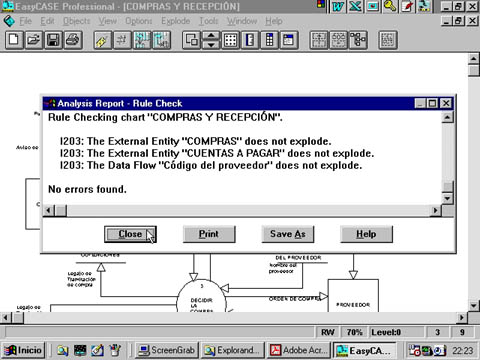The image size is (480, 360).
Task: Click the report's horizontal scrollbar right arrow
Action: [x=435, y=210]
